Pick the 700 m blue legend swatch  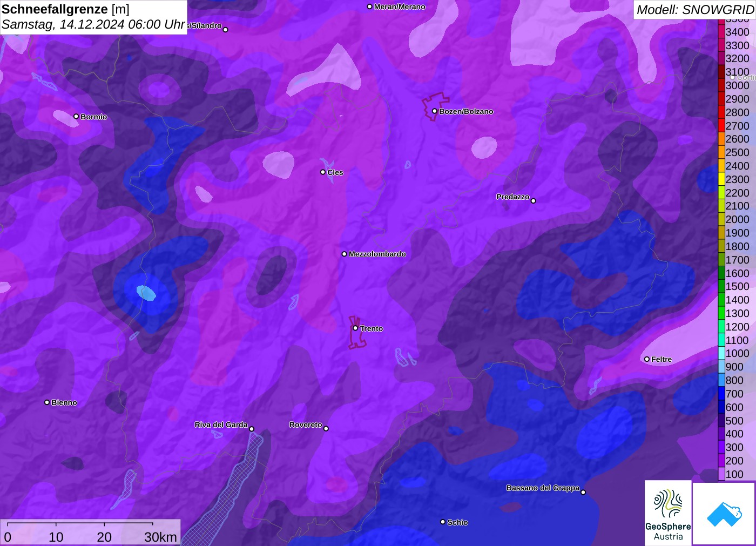click(721, 394)
